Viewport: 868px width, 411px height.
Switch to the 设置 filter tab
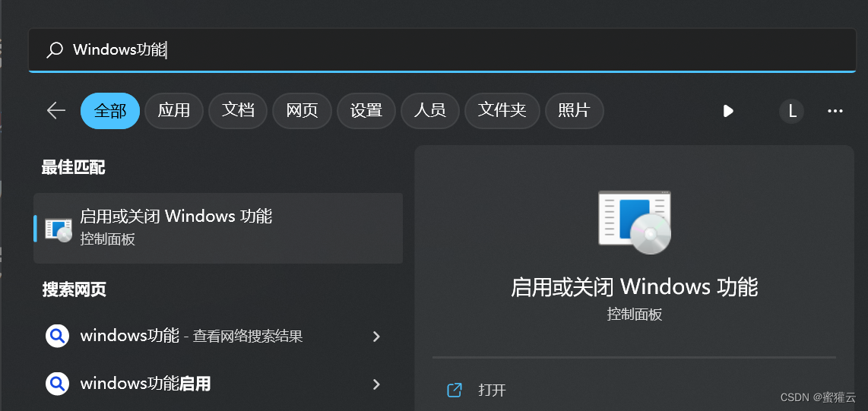point(366,111)
